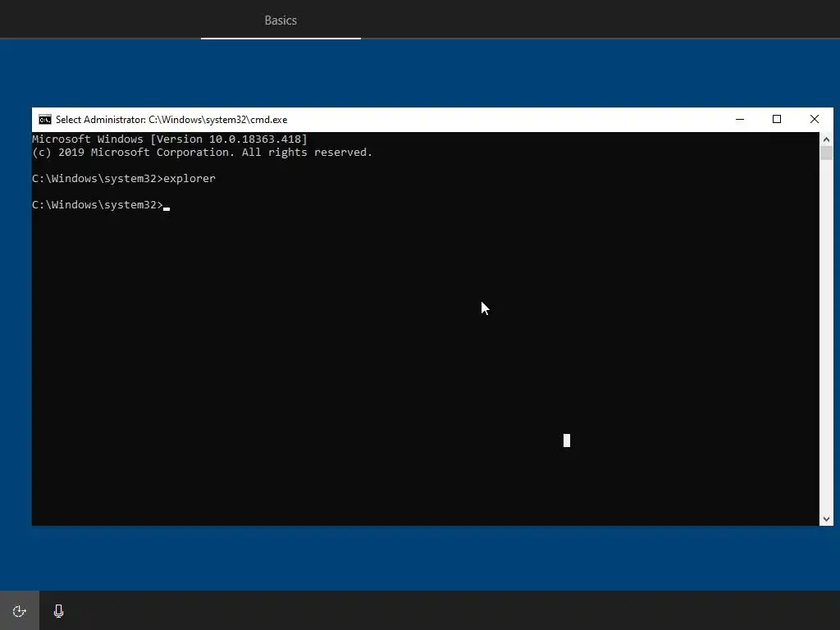Click the 'explorer' command text line
The image size is (840, 630).
click(x=124, y=178)
